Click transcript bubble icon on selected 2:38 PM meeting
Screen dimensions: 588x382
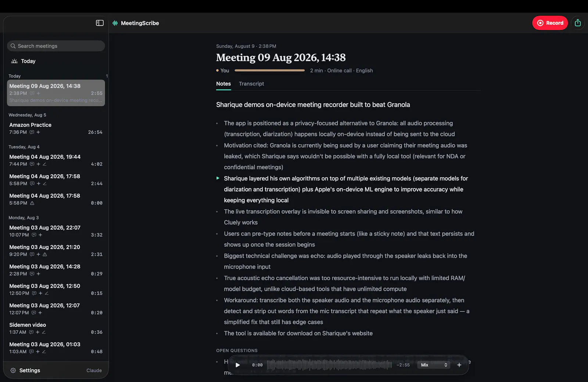tap(32, 93)
